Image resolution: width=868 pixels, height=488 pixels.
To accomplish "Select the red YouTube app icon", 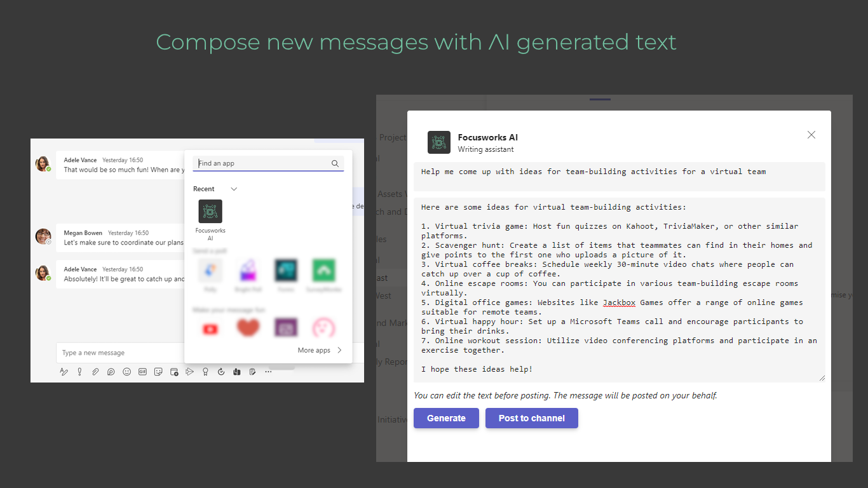I will click(x=210, y=329).
